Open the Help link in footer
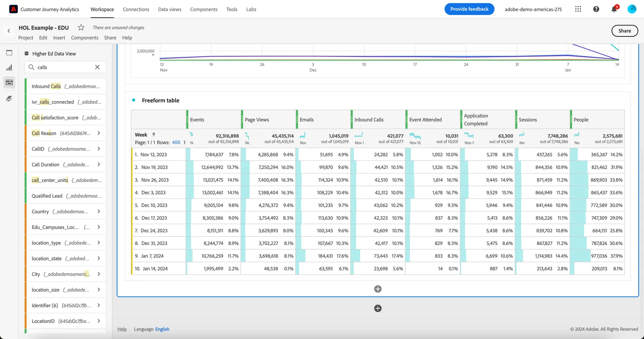 [122, 329]
